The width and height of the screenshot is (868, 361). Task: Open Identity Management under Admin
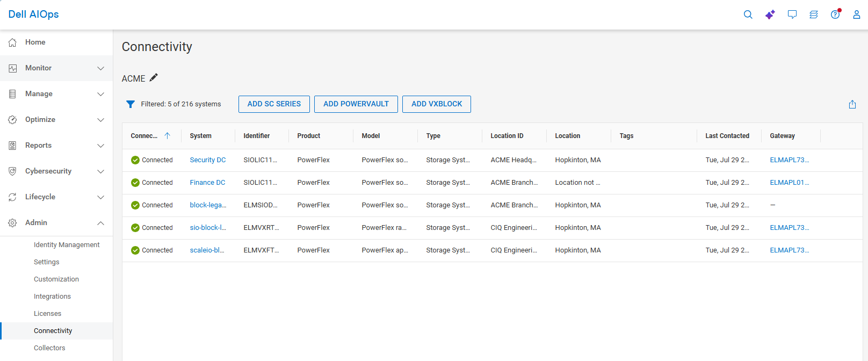point(67,245)
